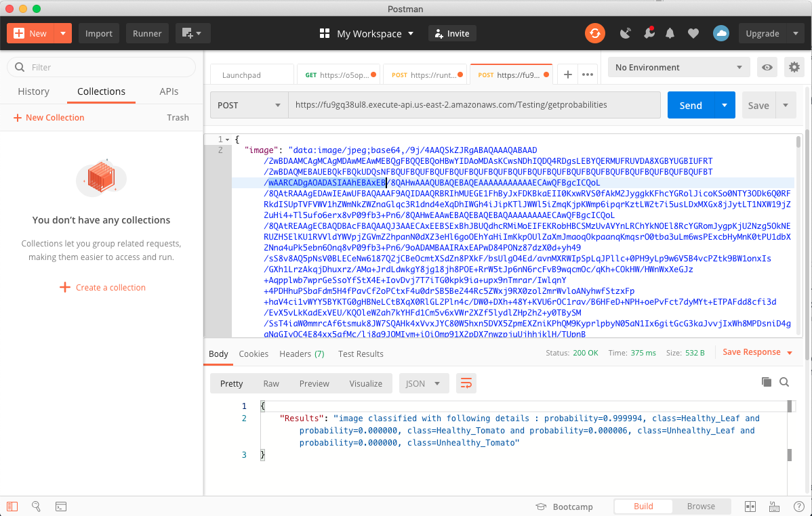Switch response view to Visualize
This screenshot has width=812, height=516.
coord(365,383)
